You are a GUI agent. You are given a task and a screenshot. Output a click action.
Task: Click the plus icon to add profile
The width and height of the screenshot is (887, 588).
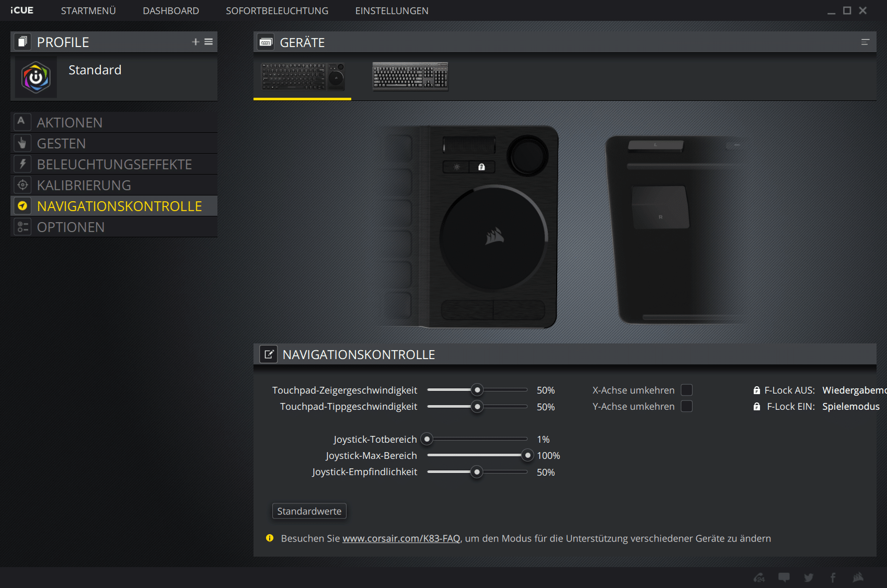click(195, 42)
